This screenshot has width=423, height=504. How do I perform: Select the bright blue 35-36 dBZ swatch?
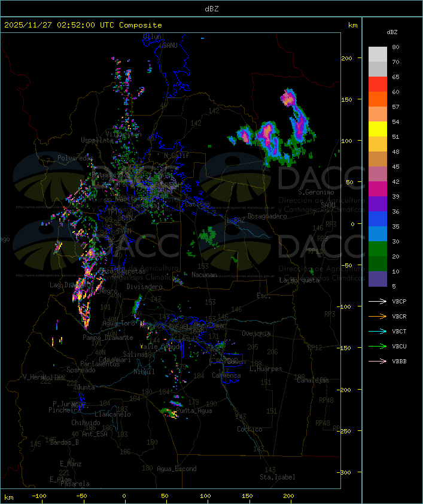click(x=378, y=219)
